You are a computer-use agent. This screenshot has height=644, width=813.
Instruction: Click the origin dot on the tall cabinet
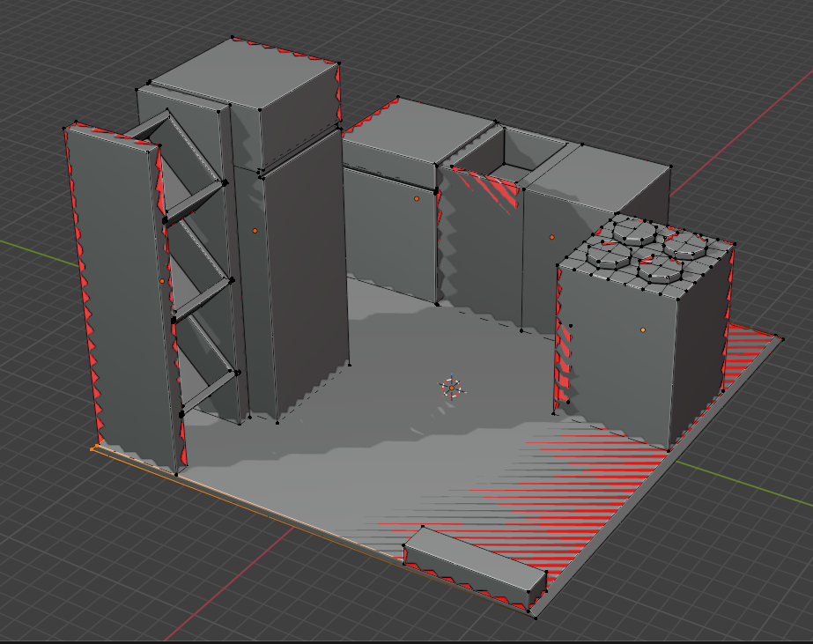pos(255,231)
